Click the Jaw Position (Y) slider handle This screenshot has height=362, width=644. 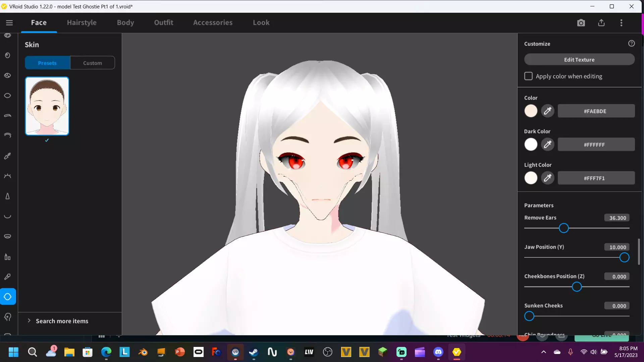[x=624, y=257]
